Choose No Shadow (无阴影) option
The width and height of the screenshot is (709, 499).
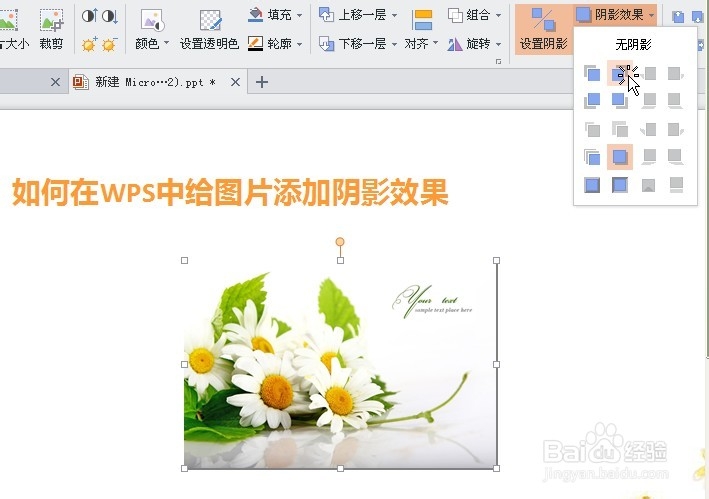point(633,44)
